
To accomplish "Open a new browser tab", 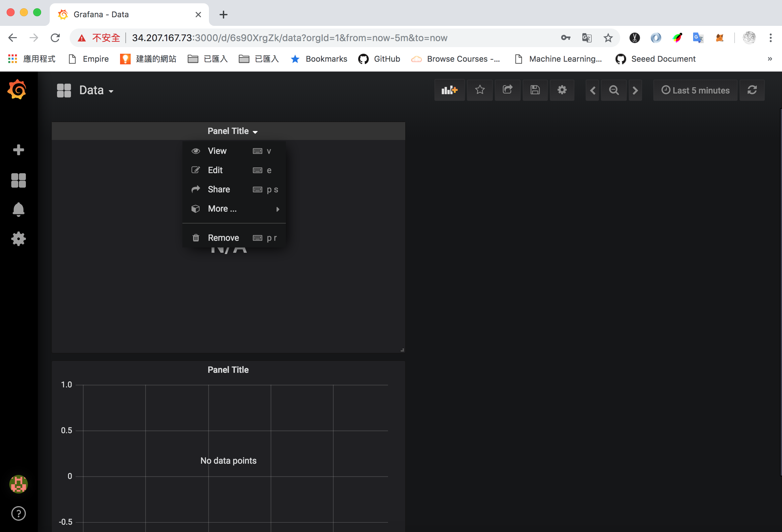I will (x=224, y=15).
